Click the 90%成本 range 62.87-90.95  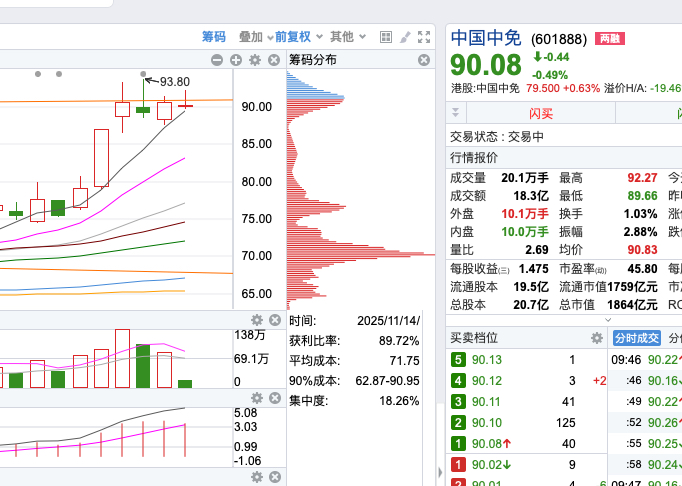click(x=388, y=381)
